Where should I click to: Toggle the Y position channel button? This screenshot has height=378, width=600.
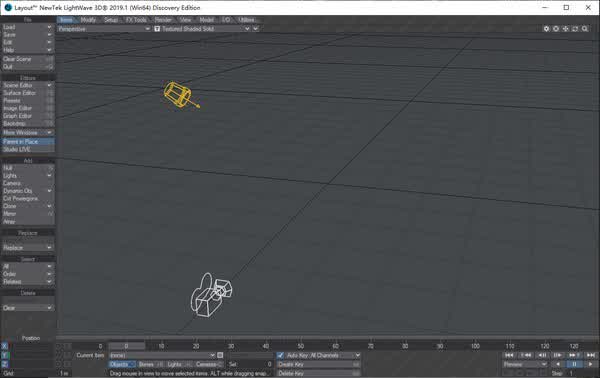pyautogui.click(x=5, y=355)
